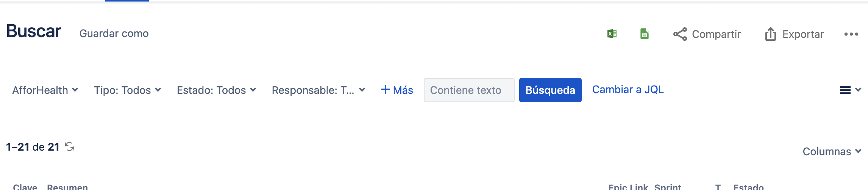Sort by the Sprint column header
This screenshot has width=868, height=190.
[668, 187]
